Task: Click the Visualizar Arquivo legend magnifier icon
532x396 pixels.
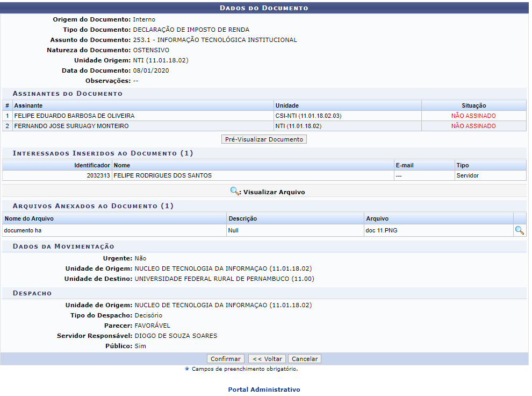Action: [x=234, y=191]
